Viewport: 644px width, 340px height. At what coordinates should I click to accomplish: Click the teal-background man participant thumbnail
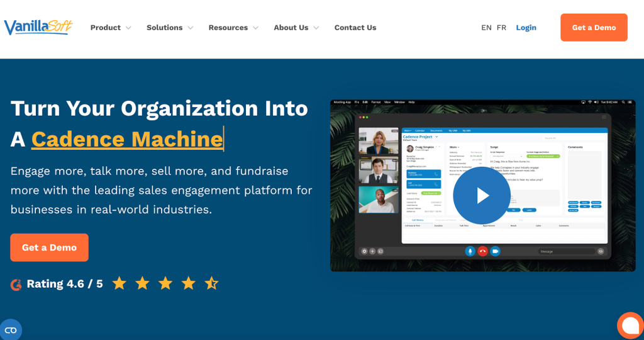[x=378, y=200]
